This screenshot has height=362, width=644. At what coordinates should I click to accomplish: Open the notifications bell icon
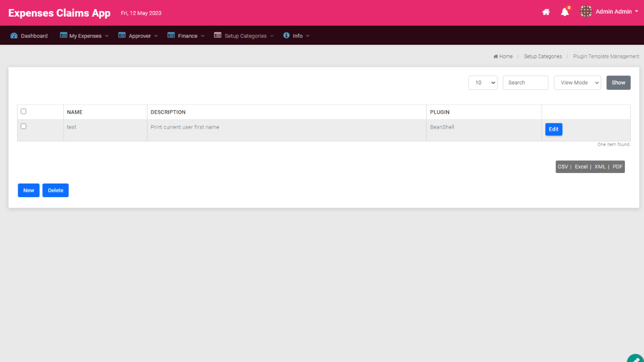(x=565, y=13)
